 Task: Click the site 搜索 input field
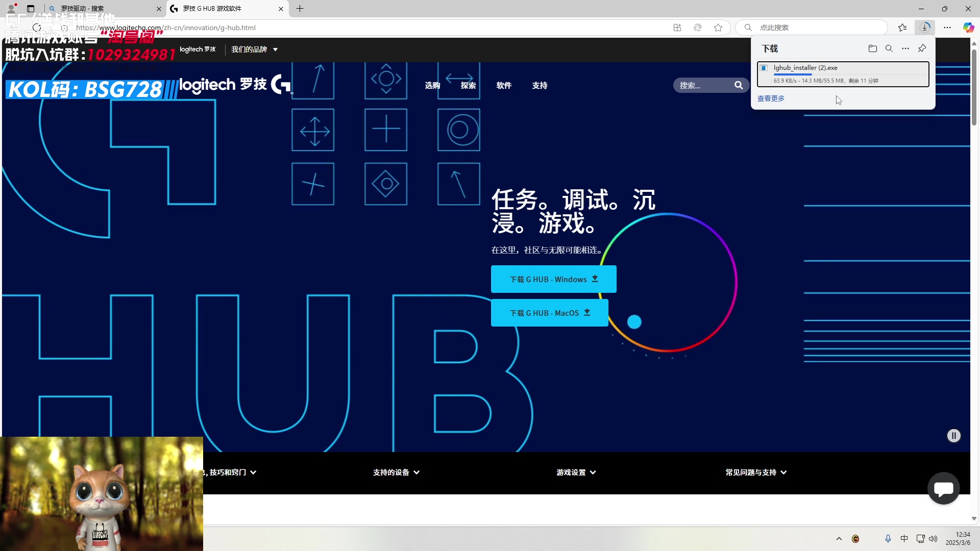[704, 85]
